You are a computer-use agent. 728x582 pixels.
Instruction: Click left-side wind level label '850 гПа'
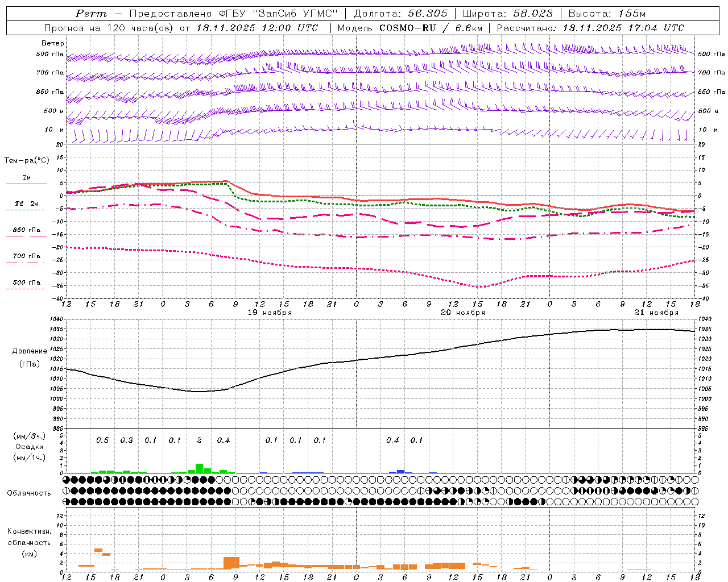[50, 92]
